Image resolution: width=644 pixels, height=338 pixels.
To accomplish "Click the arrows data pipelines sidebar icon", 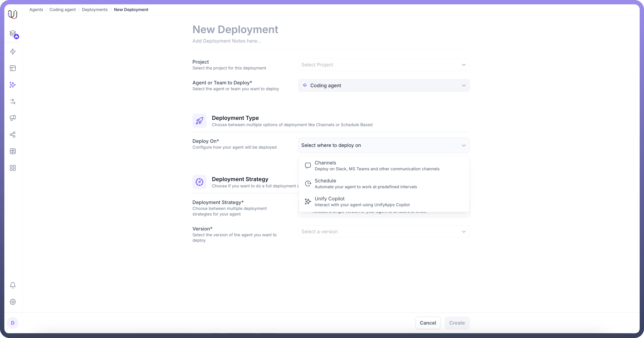I will 13,102.
